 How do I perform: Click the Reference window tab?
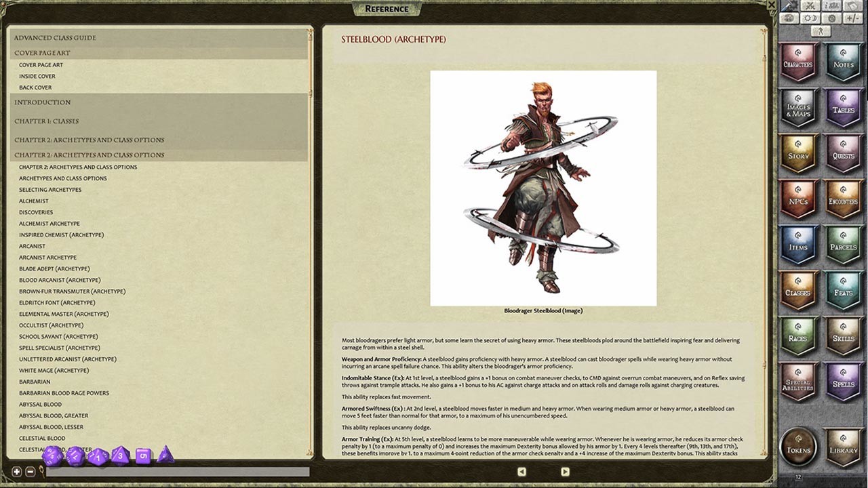(x=387, y=9)
